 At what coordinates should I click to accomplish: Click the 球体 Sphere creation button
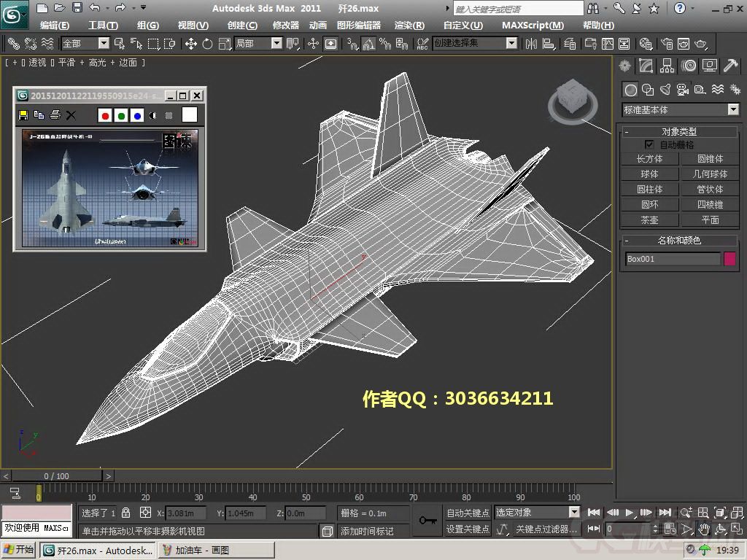click(649, 174)
